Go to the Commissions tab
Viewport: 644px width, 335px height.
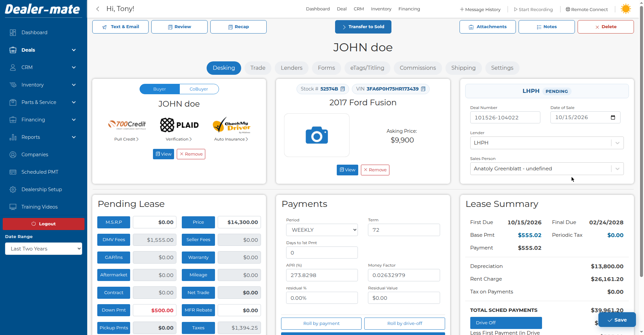[x=418, y=68]
